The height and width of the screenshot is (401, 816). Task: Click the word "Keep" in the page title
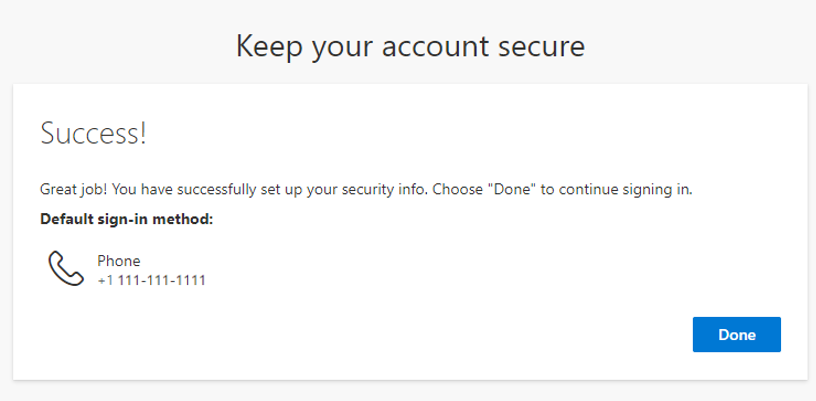(269, 45)
